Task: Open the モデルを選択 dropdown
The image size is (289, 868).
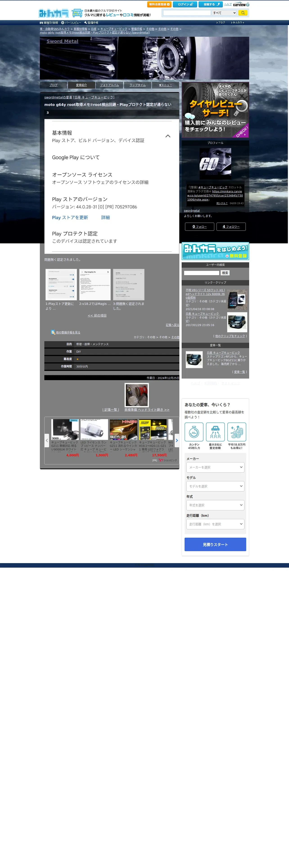Action: (215, 486)
